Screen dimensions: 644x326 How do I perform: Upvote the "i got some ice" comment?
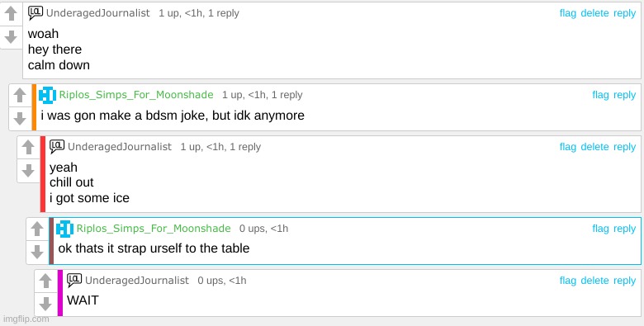[28, 147]
